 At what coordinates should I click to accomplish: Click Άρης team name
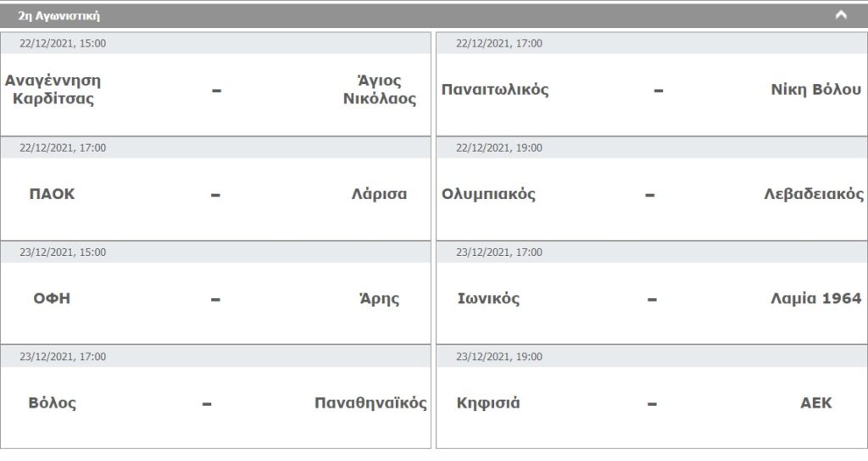click(379, 298)
